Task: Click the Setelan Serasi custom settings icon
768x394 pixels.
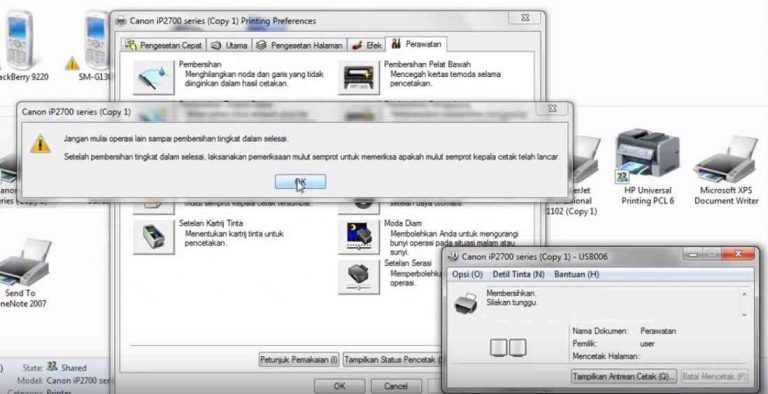Action: pyautogui.click(x=359, y=277)
